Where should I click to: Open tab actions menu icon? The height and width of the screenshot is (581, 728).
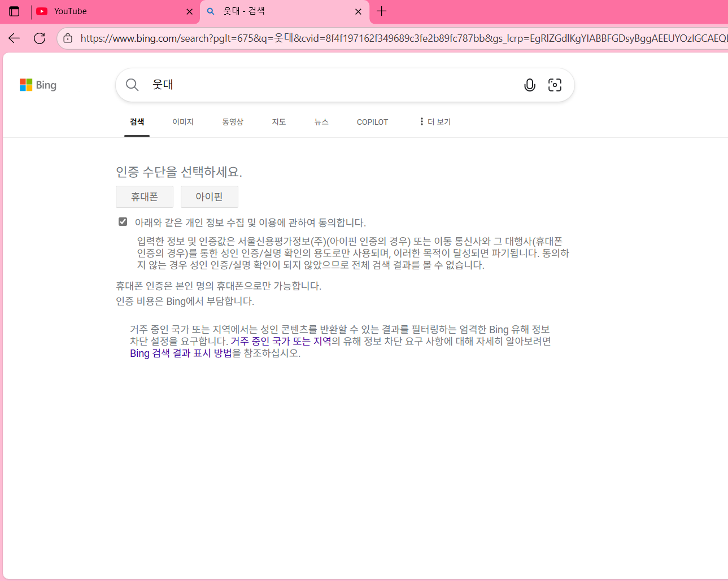pos(14,11)
